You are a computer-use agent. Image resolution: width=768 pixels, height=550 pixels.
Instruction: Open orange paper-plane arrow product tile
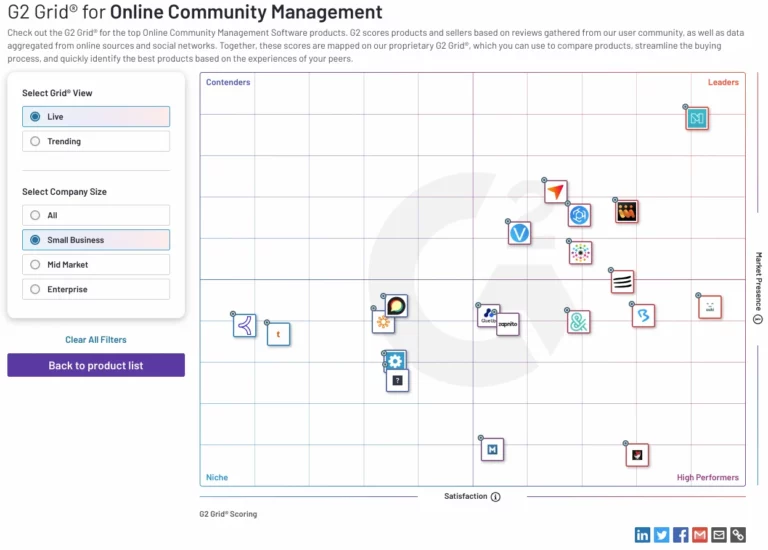555,191
